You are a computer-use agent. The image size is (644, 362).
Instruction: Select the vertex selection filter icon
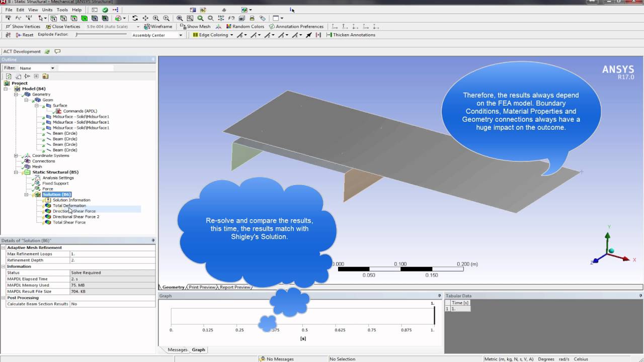click(x=53, y=18)
